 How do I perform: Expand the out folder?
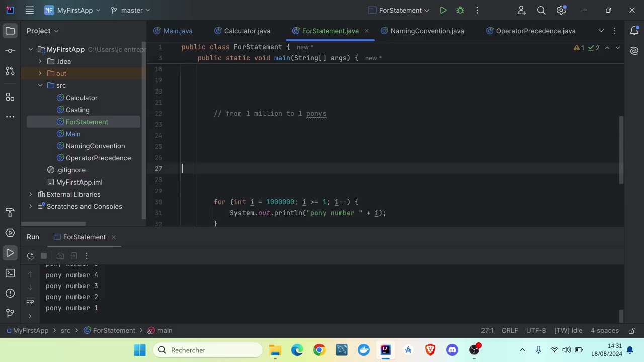pos(40,73)
